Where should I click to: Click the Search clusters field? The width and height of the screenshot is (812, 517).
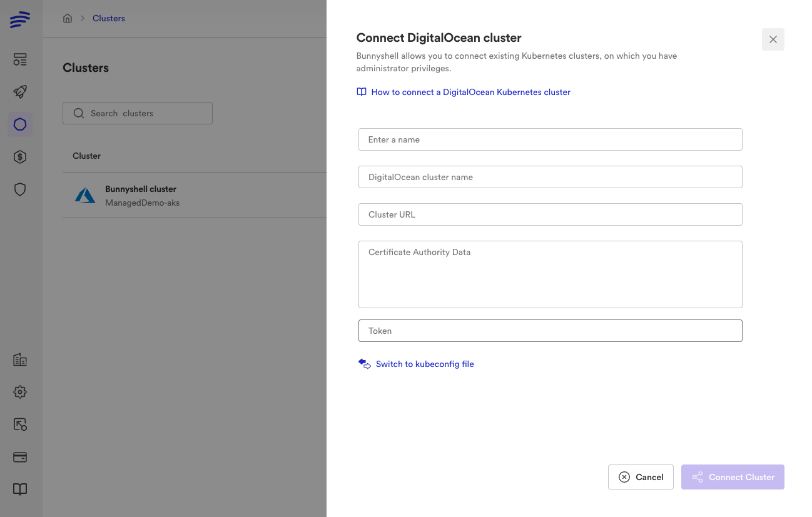(x=138, y=113)
